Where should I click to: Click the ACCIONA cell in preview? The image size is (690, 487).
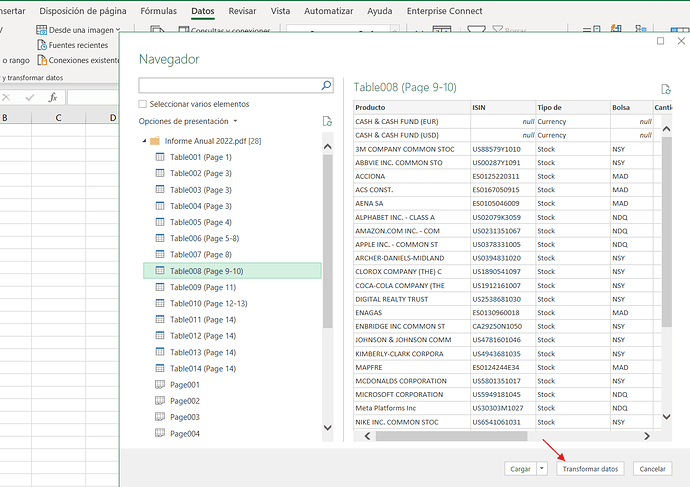click(x=412, y=176)
